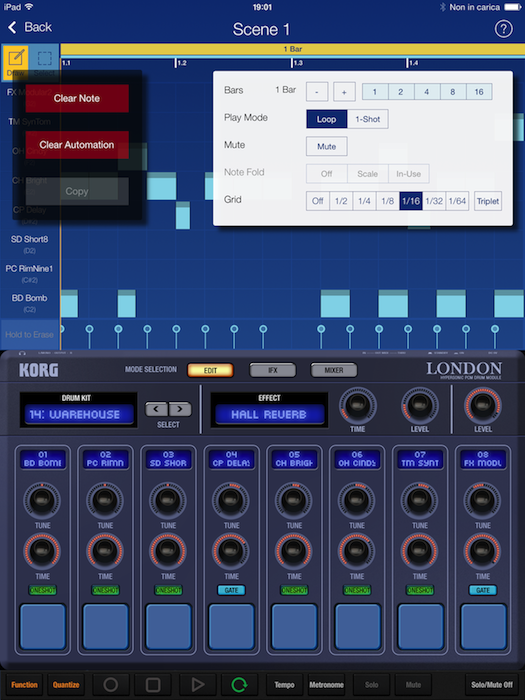Switch to EDIT mode

(210, 370)
